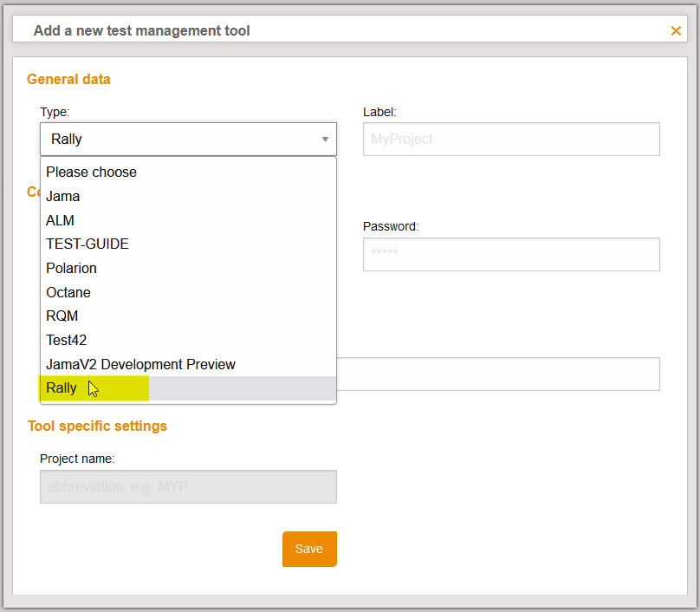Focus the Label input showing MyProject
The height and width of the screenshot is (612, 700).
(510, 139)
